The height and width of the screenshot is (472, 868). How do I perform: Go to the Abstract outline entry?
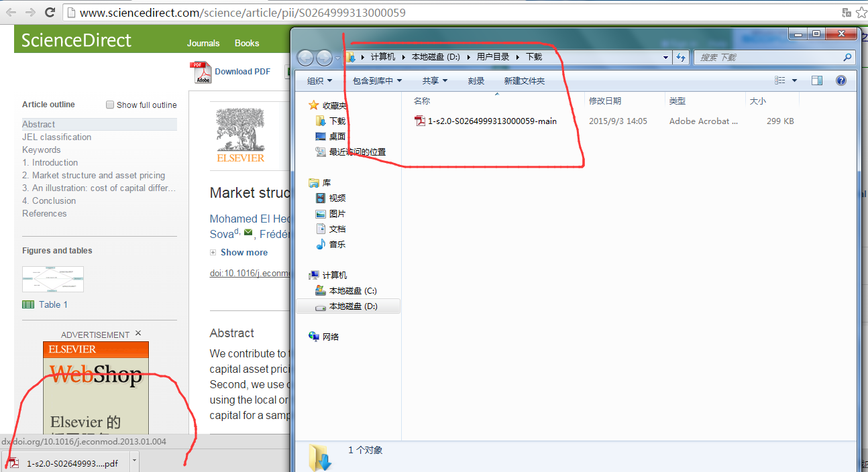click(x=39, y=124)
